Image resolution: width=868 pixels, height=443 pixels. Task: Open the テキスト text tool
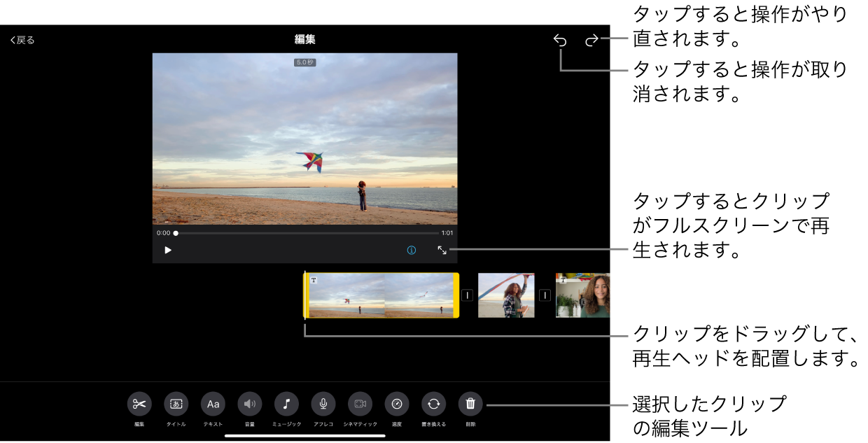pos(213,404)
